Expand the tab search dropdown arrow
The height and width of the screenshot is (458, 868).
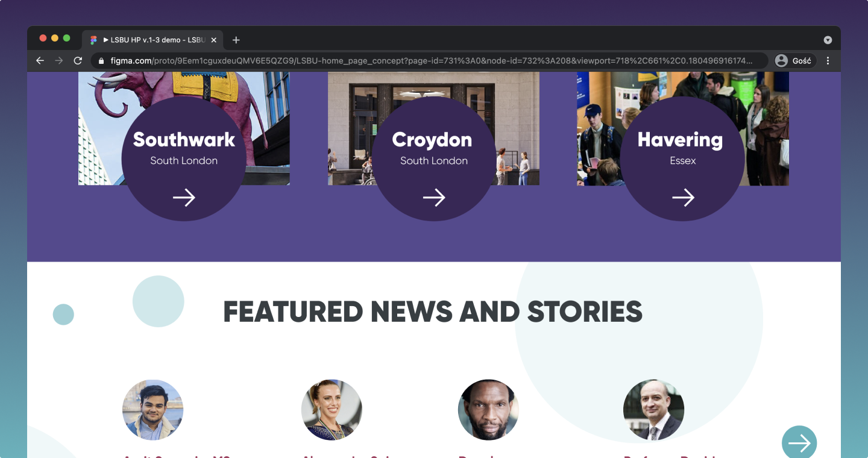[x=828, y=40]
